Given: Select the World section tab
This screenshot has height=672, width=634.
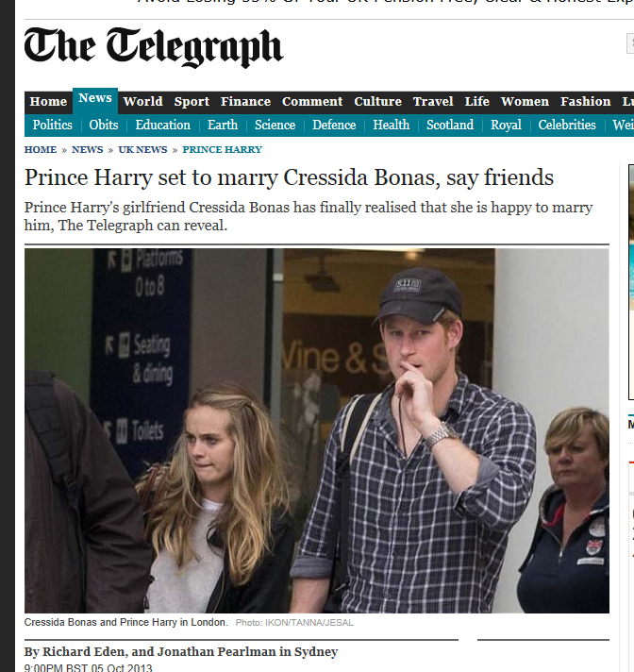Looking at the screenshot, I should point(142,102).
